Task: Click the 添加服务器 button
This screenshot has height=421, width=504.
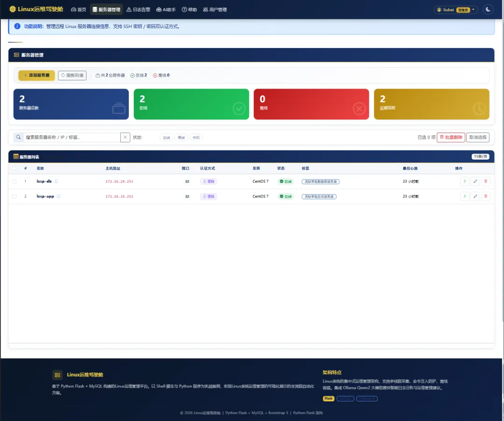Action: (37, 75)
